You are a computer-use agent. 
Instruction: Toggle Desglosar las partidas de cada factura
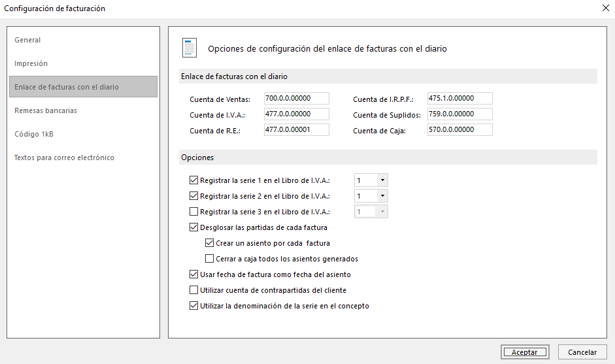193,227
